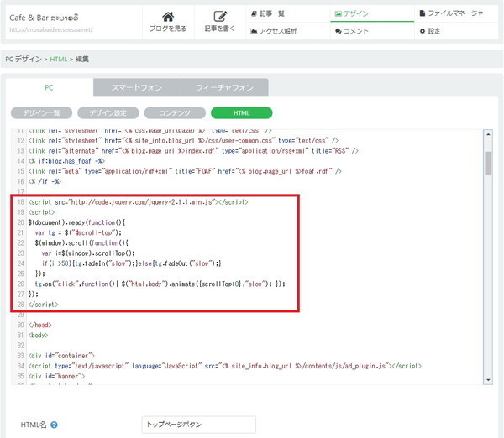The width and height of the screenshot is (504, 438).
Task: Select the PC tab
Action: (x=50, y=87)
